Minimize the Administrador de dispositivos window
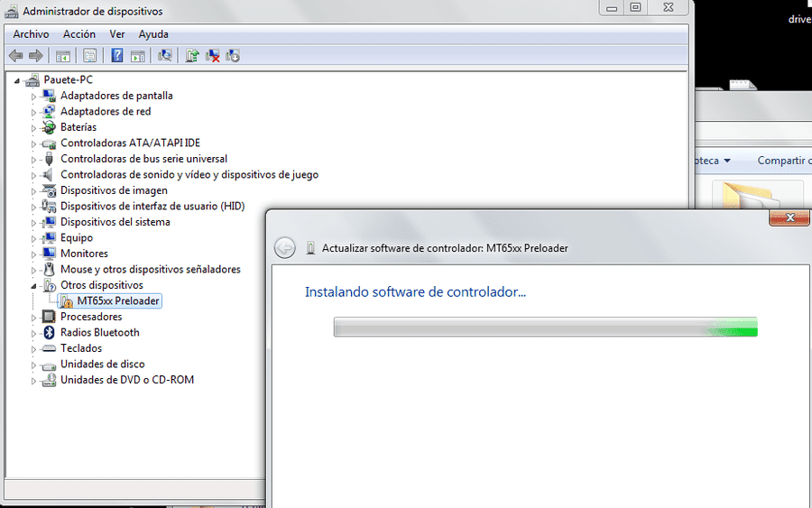 [612, 8]
